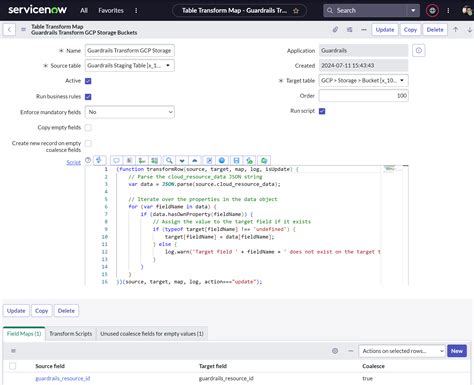The width and height of the screenshot is (474, 385).
Task: Click the header Delete button
Action: 435,30
